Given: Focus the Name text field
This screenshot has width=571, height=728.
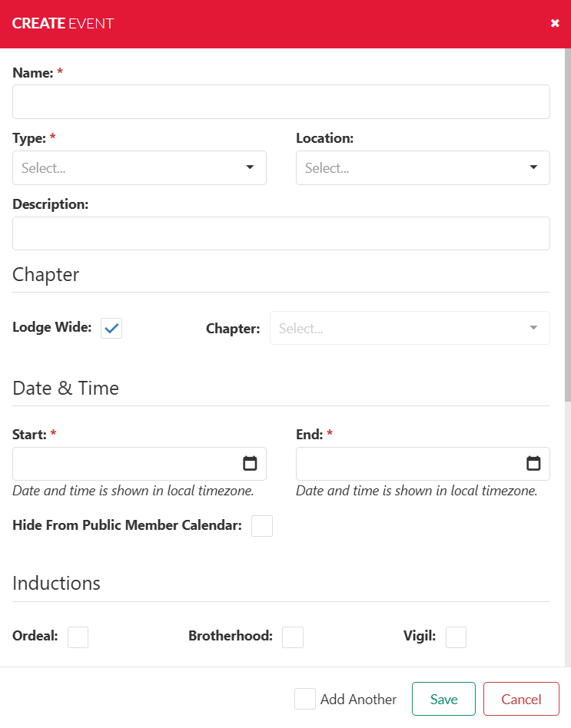Looking at the screenshot, I should [x=281, y=102].
